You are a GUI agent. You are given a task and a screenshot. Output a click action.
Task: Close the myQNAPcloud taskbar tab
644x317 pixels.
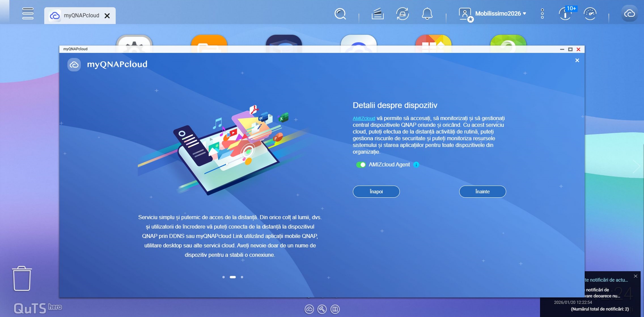click(x=107, y=16)
